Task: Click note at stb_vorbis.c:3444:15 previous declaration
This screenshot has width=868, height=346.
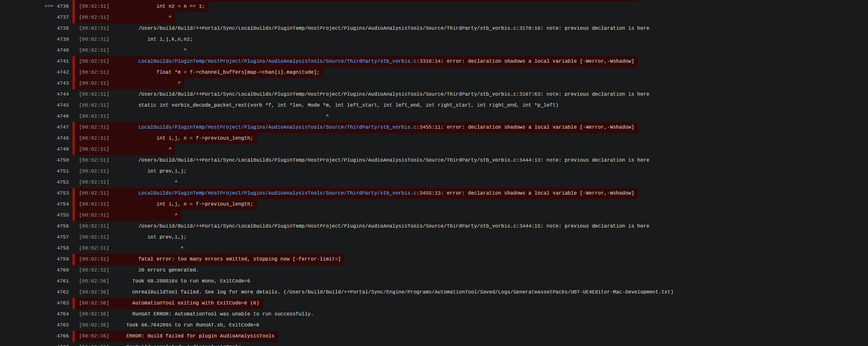Action: click(x=394, y=226)
